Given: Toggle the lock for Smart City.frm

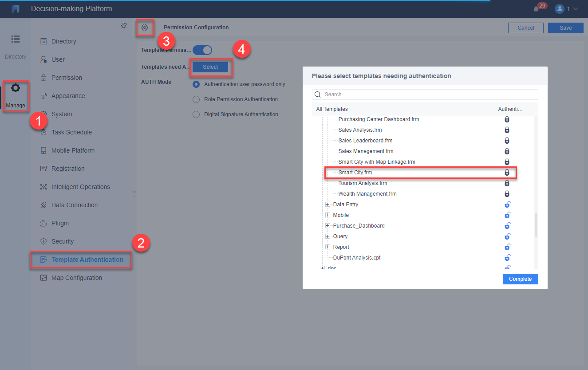Looking at the screenshot, I should 507,172.
